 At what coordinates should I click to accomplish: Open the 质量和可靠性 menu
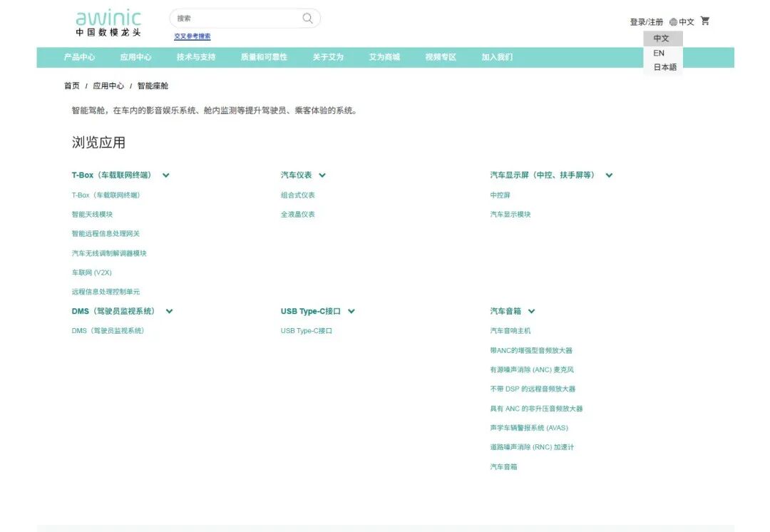(265, 57)
